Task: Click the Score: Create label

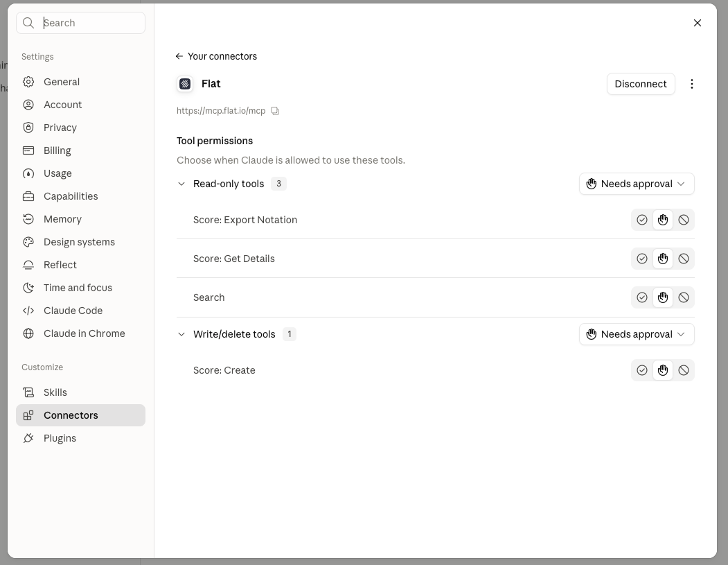Action: click(x=224, y=370)
